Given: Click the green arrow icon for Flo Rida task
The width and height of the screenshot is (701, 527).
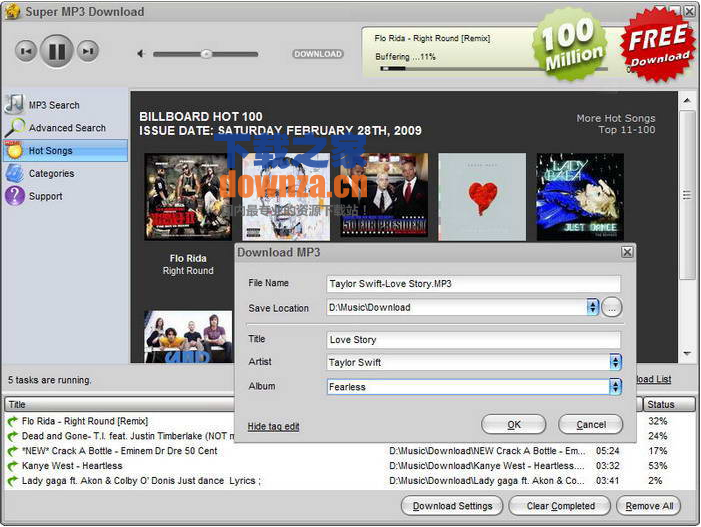Looking at the screenshot, I should click(13, 421).
